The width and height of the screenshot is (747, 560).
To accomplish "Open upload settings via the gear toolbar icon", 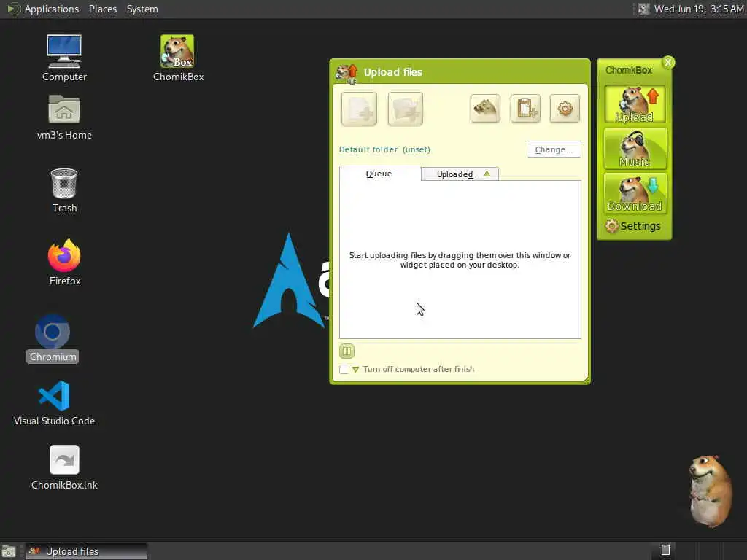I will coord(565,109).
